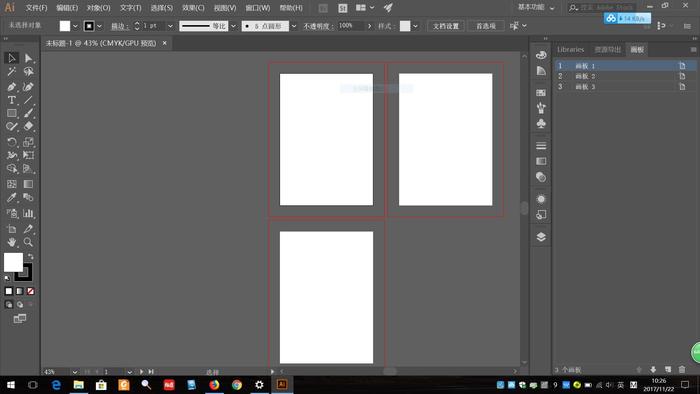Viewport: 700px width, 394px height.
Task: Set paint mode to Gradient
Action: 20,291
